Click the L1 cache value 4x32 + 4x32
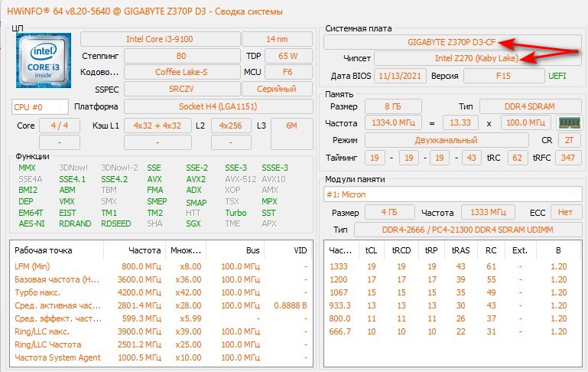 pyautogui.click(x=158, y=126)
